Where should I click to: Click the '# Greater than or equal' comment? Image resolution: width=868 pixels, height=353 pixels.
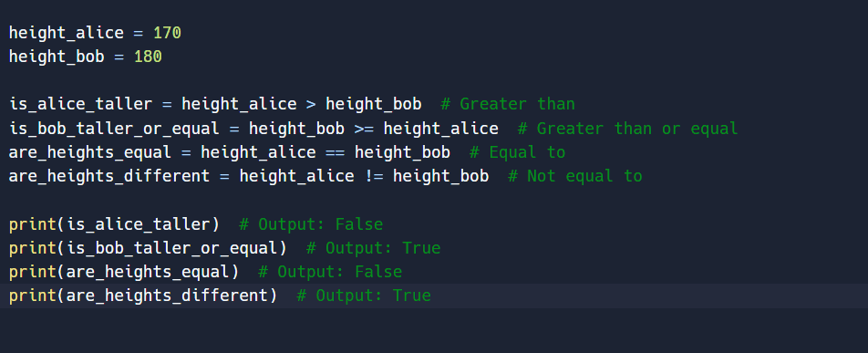[x=627, y=129]
